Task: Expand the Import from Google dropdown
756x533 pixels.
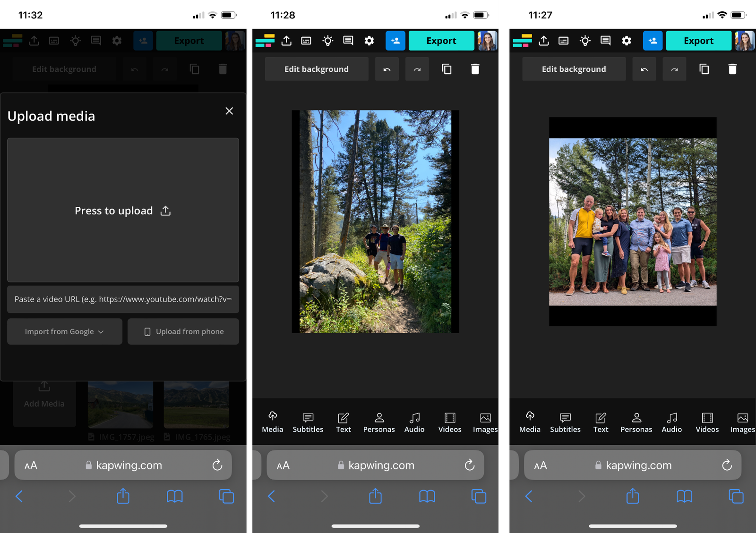Action: click(64, 331)
